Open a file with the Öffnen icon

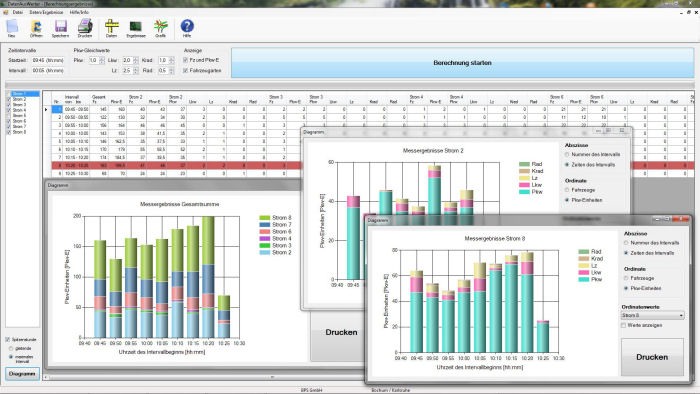coord(36,28)
